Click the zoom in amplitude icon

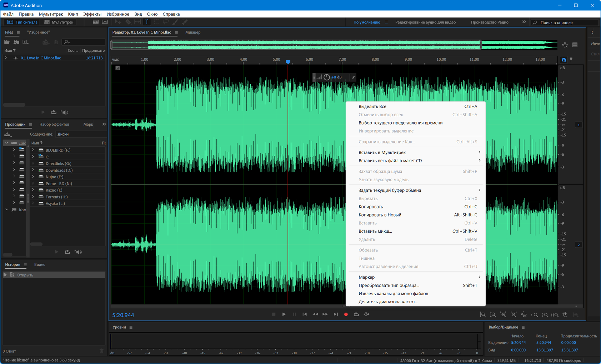482,315
